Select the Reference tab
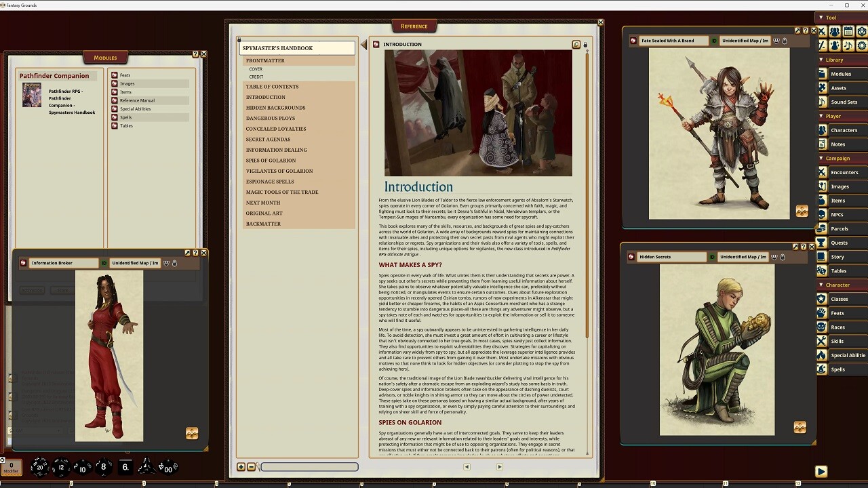868x488 pixels. (414, 26)
